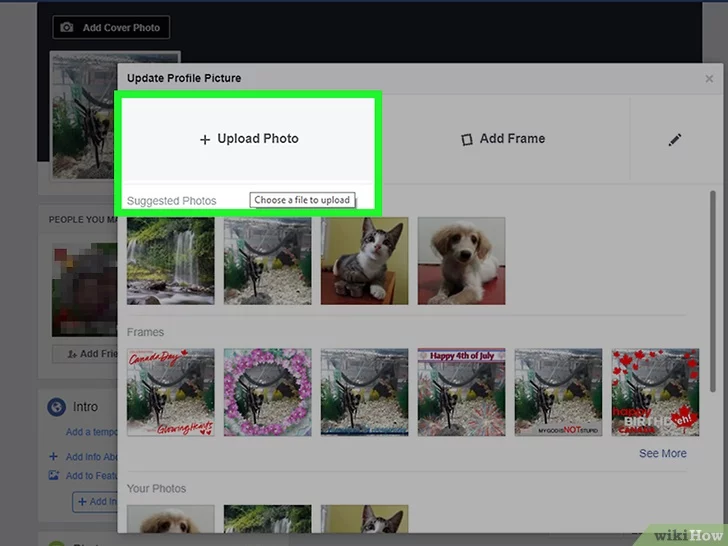This screenshot has width=728, height=546.
Task: Click the See More link under Frames
Action: point(663,453)
